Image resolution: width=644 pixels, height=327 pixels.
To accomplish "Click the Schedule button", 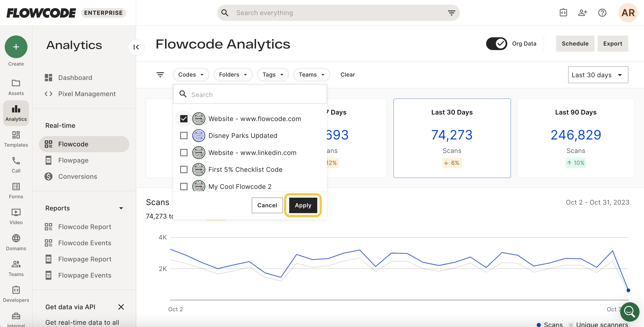I will (575, 43).
